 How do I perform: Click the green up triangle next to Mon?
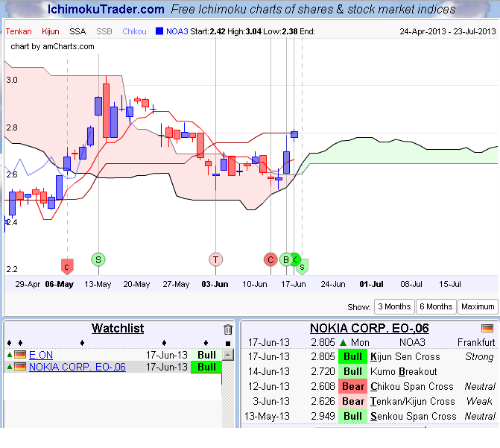pyautogui.click(x=343, y=343)
